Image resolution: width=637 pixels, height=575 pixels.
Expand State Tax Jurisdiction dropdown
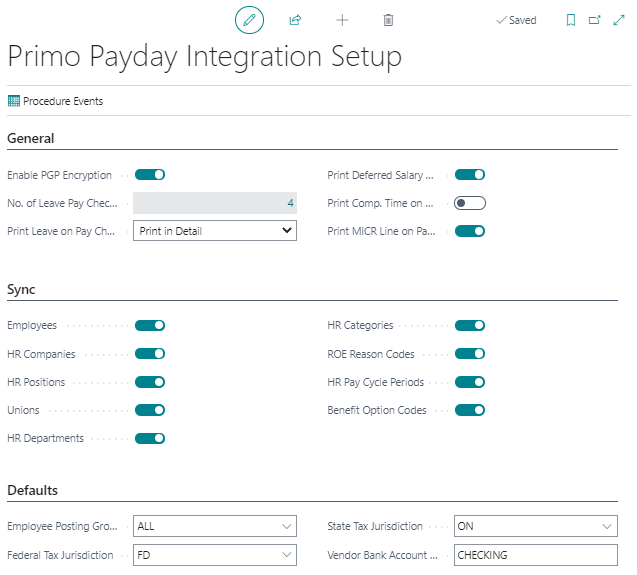point(535,526)
